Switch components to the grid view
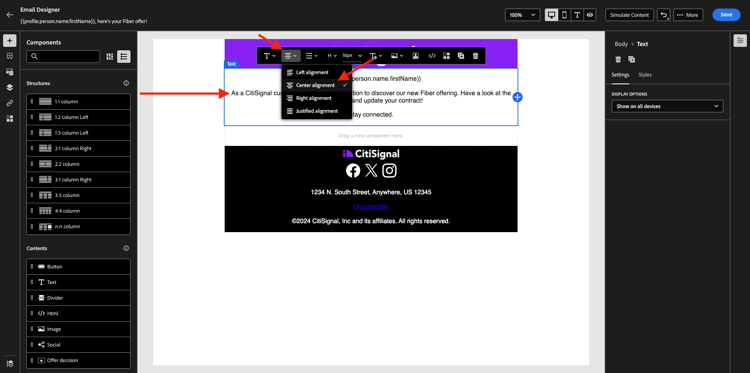This screenshot has width=750, height=373. pyautogui.click(x=110, y=56)
